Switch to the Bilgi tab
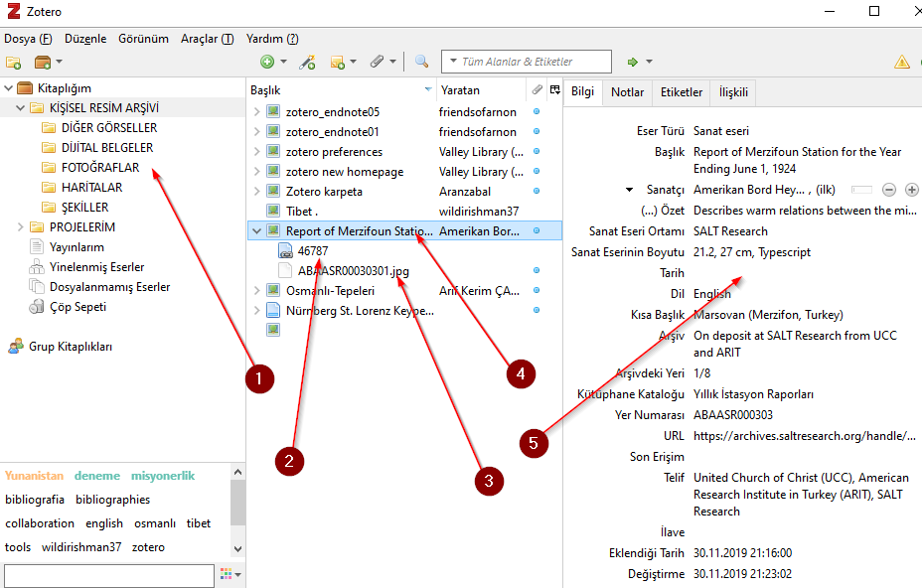Screen dimensions: 922x588 [x=583, y=91]
